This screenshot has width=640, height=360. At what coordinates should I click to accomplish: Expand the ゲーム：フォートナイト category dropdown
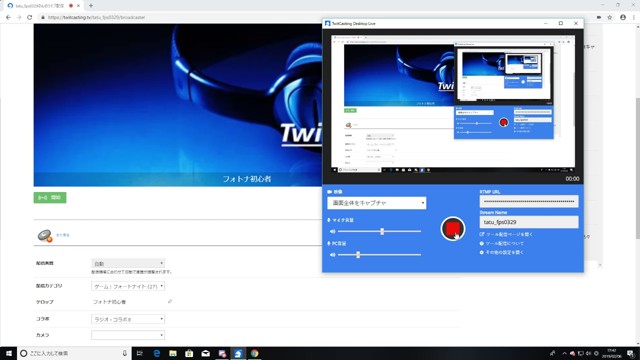(x=128, y=287)
